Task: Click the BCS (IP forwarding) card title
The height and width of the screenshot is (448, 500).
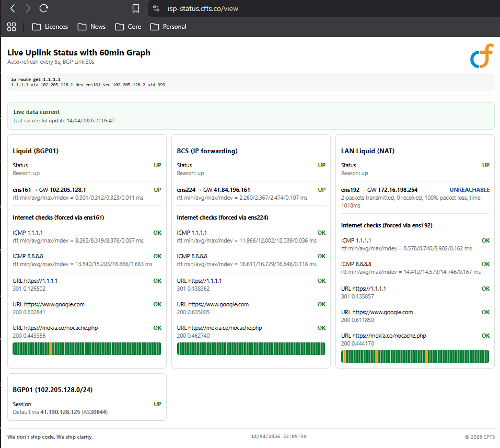Action: pos(207,151)
